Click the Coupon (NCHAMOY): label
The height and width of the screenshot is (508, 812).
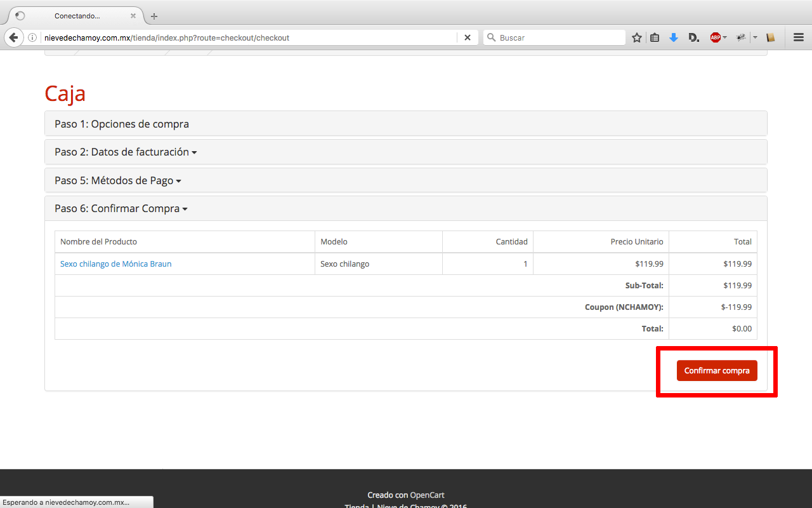tap(624, 307)
